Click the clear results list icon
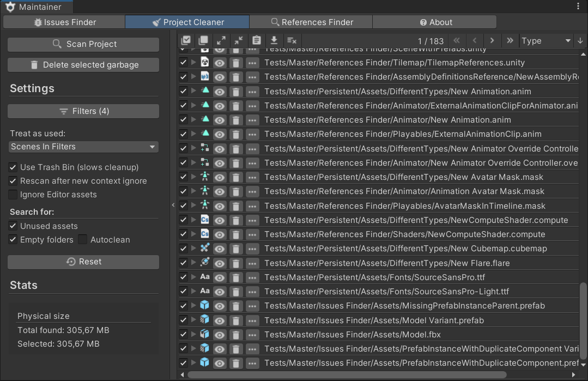588x381 pixels. (x=292, y=40)
